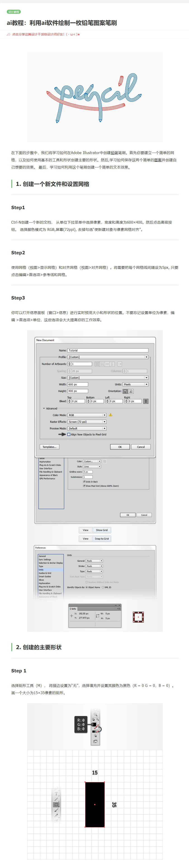Click the Name field containing Tutorial
189x868 pixels.
[x=108, y=351]
